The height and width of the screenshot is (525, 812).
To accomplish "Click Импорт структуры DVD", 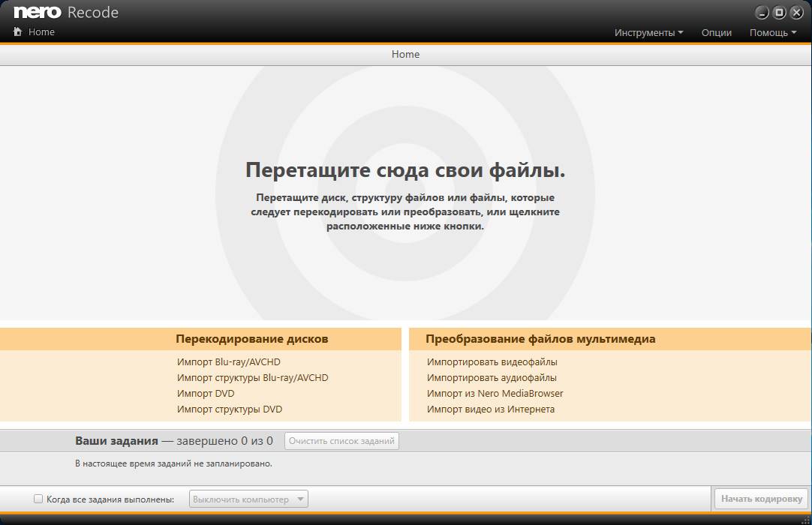I will pos(230,409).
